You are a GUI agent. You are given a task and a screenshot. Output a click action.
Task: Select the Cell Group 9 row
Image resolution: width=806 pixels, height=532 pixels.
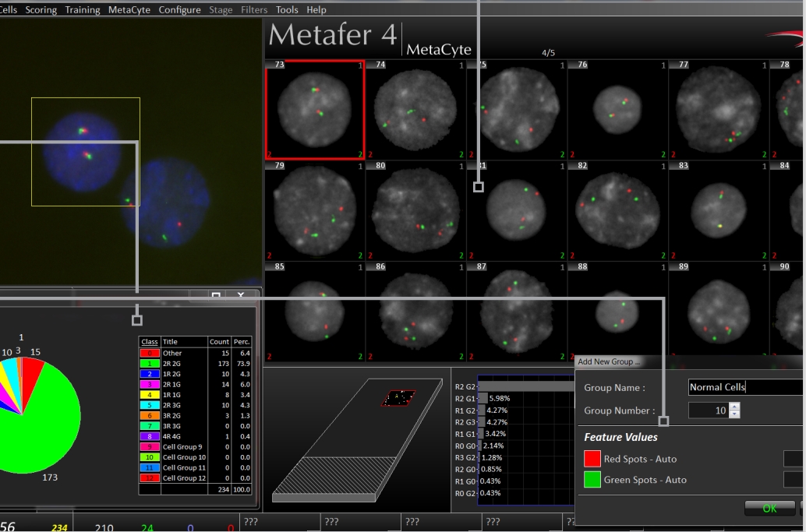pos(196,447)
